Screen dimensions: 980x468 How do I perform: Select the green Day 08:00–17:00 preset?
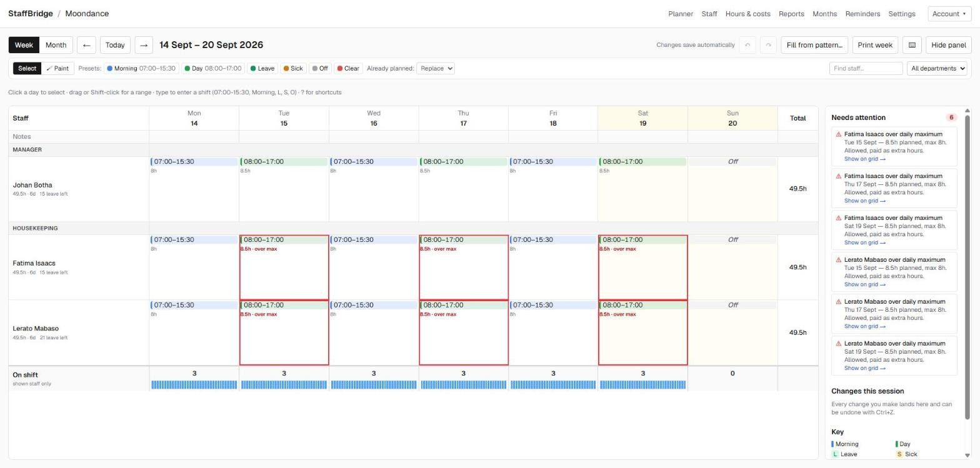[x=213, y=69]
